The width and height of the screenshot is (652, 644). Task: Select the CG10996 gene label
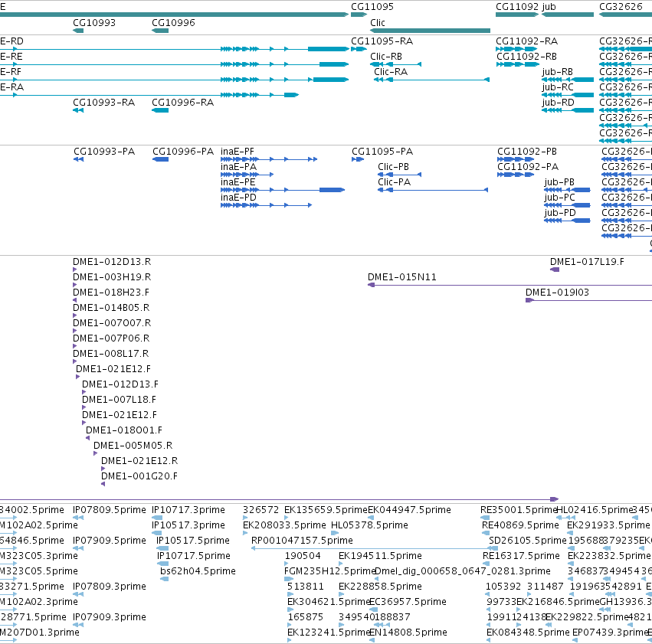click(x=173, y=23)
